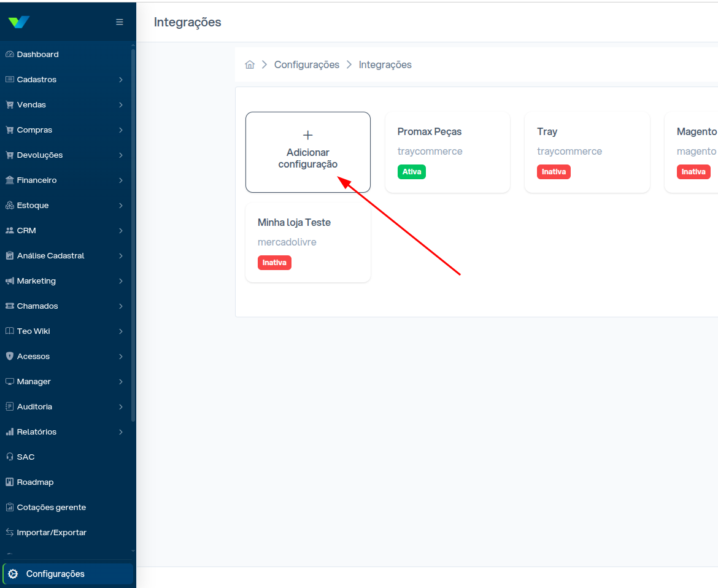Click the Configurações gear icon
Viewport: 718px width, 588px height.
tap(14, 574)
